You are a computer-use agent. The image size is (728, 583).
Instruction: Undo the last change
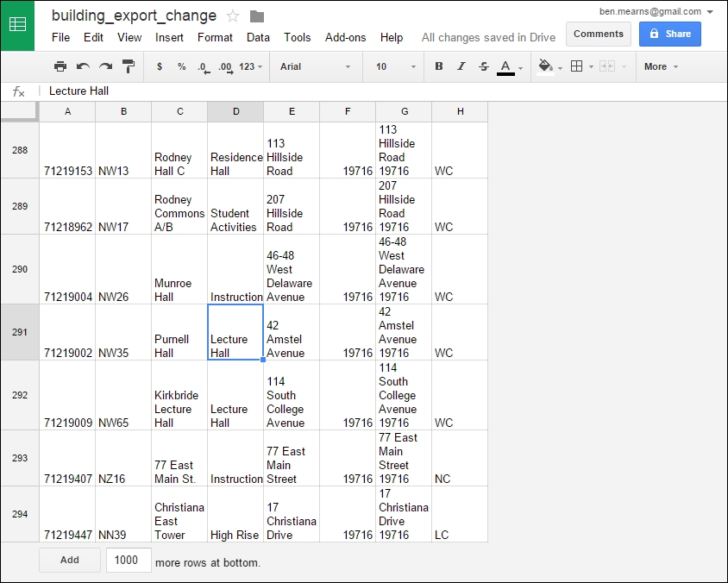pyautogui.click(x=81, y=66)
